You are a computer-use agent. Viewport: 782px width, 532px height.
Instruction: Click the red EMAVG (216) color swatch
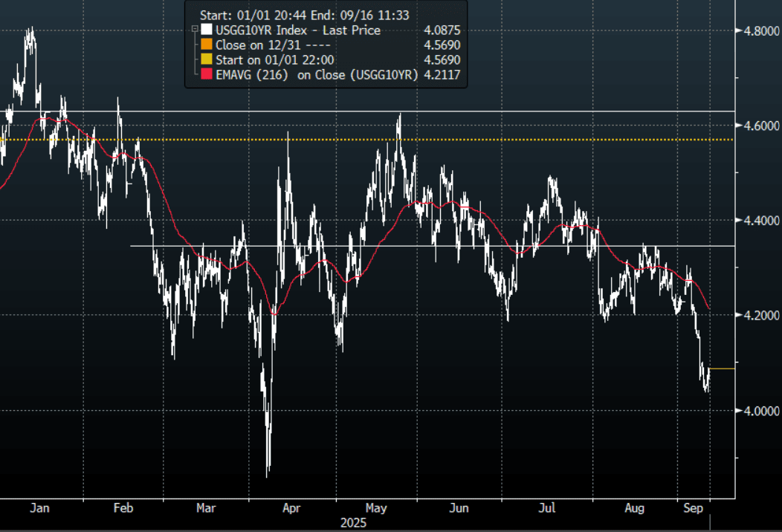click(207, 74)
